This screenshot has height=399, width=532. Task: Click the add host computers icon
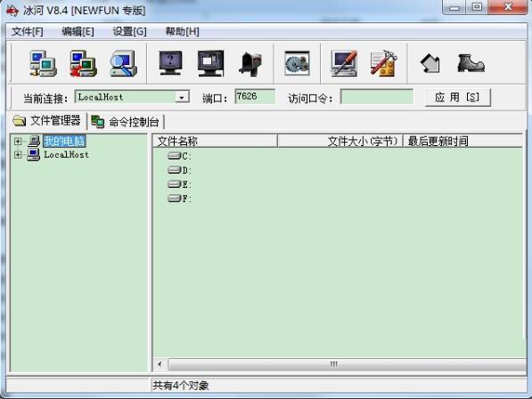pos(43,63)
